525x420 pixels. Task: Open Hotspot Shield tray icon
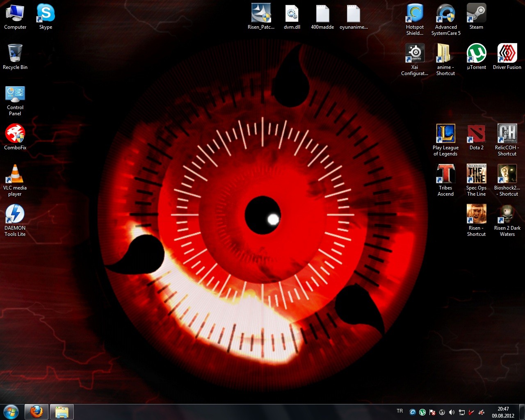pos(413,412)
